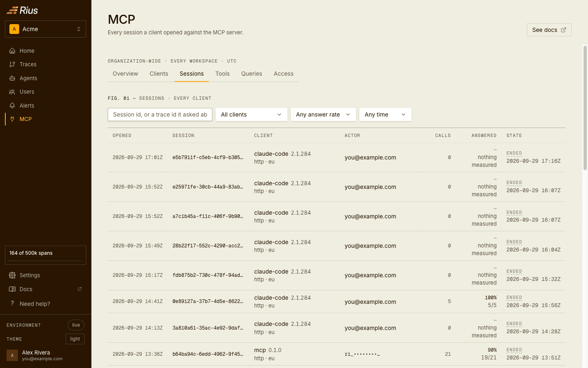The width and height of the screenshot is (588, 368).
Task: Click the Docs book icon
Action: coord(12,289)
